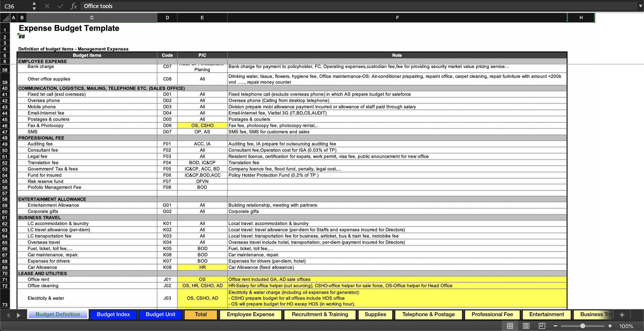Select column C header
The width and height of the screenshot is (644, 331).
click(92, 18)
